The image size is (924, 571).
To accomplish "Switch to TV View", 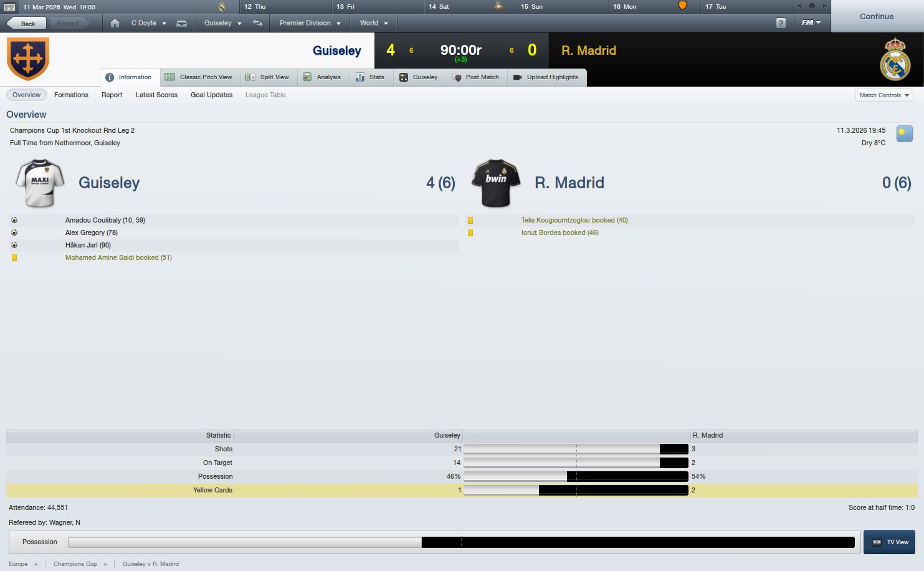I will 889,542.
